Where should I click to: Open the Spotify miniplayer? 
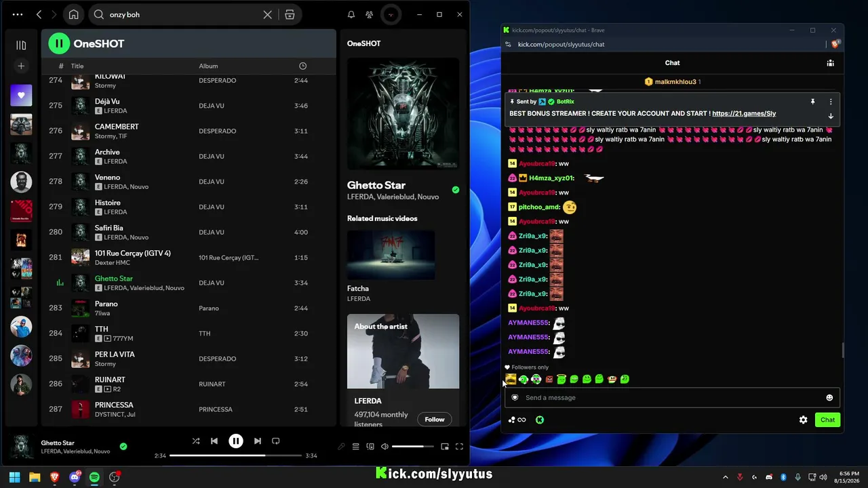pyautogui.click(x=445, y=447)
